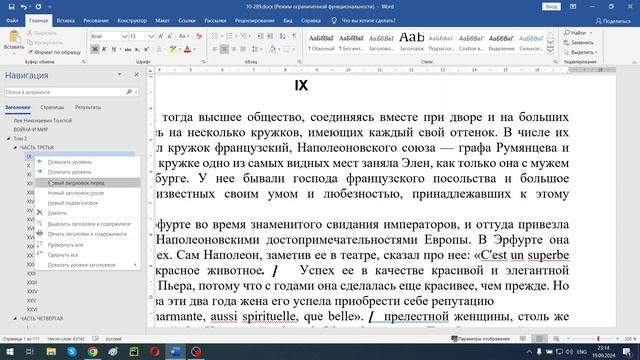This screenshot has width=640, height=360.
Task: Toggle Bold formatting in the Font group
Action: [x=95, y=49]
